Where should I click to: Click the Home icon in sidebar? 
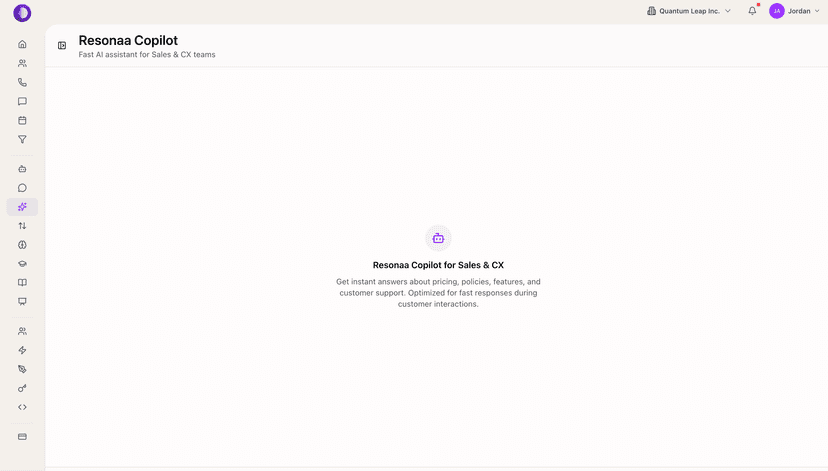tap(22, 44)
